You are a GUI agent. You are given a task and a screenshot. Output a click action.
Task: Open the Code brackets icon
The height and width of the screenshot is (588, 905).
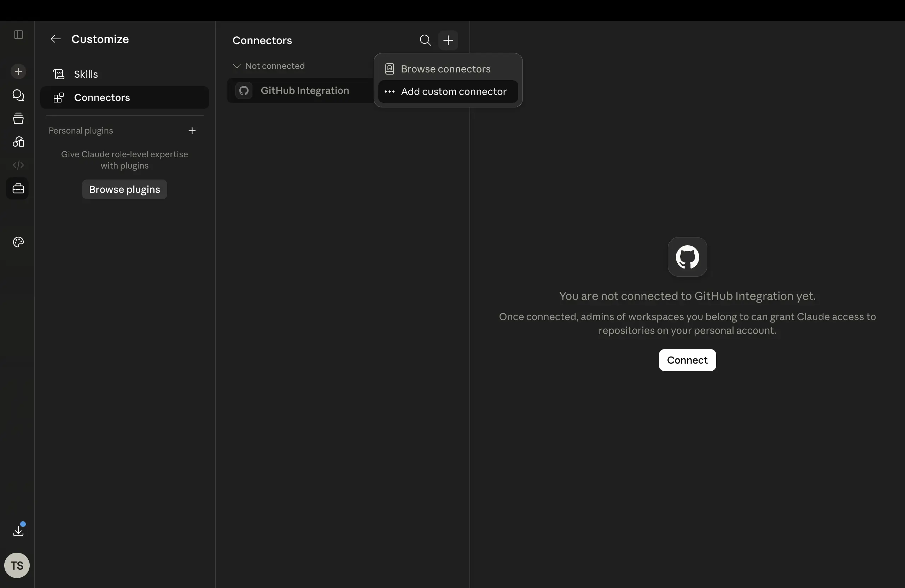[x=18, y=165]
